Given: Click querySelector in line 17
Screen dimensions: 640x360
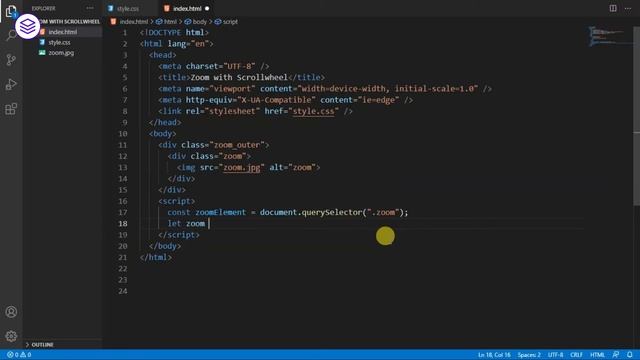Looking at the screenshot, I should (332, 212).
